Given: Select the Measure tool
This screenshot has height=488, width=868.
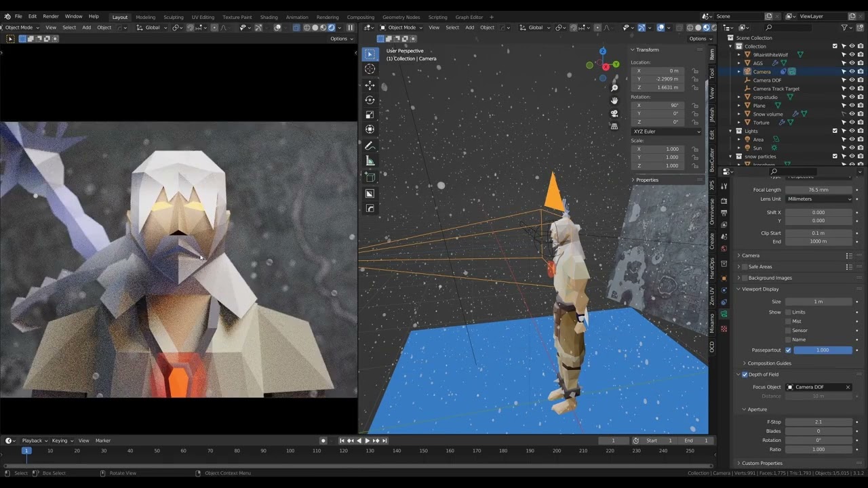Looking at the screenshot, I should 370,161.
